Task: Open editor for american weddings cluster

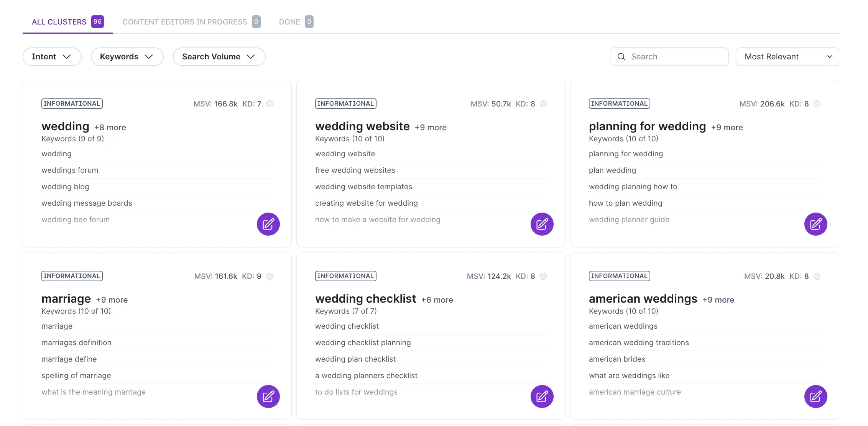Action: tap(815, 397)
